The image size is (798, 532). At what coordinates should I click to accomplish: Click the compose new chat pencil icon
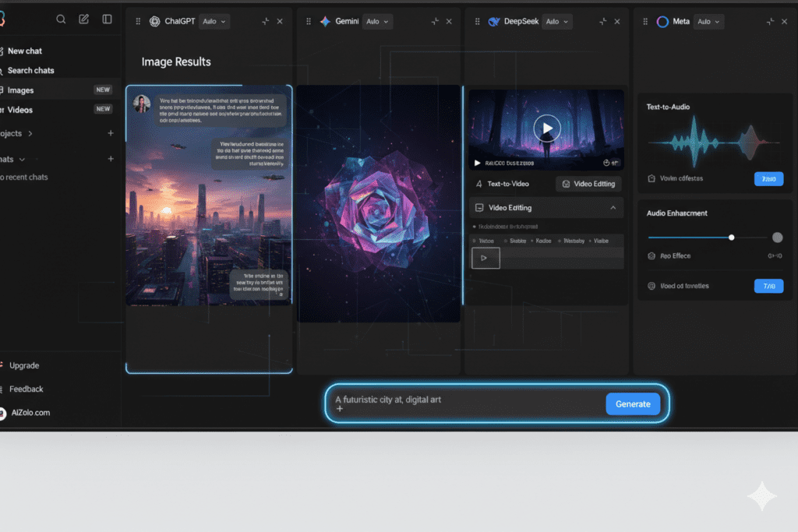pos(84,19)
